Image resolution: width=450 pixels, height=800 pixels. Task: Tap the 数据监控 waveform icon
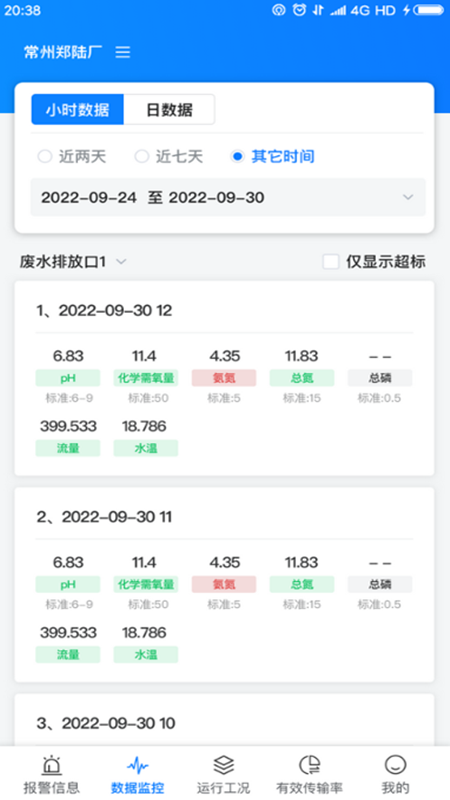(x=137, y=765)
